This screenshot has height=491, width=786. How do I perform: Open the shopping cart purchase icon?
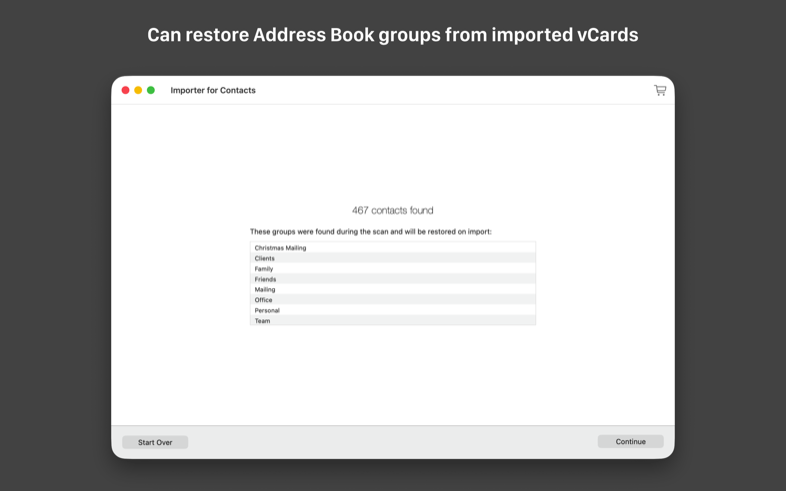660,90
